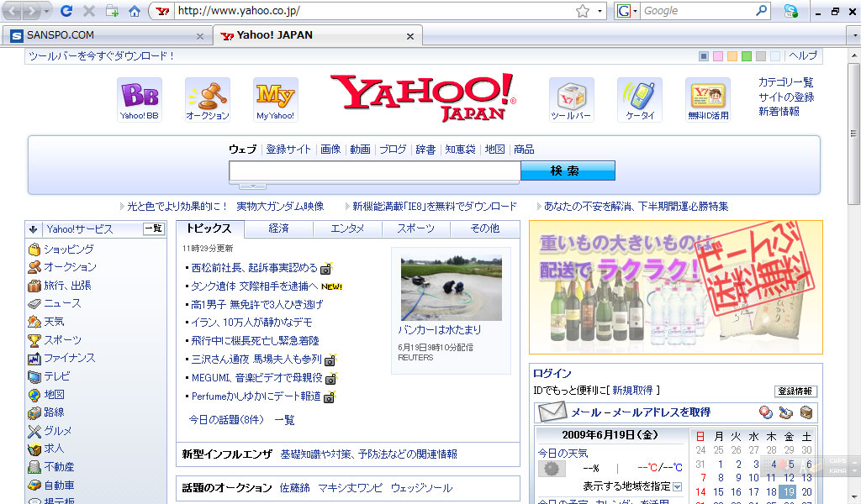Click the ファイナンス chart icon

coord(34,359)
